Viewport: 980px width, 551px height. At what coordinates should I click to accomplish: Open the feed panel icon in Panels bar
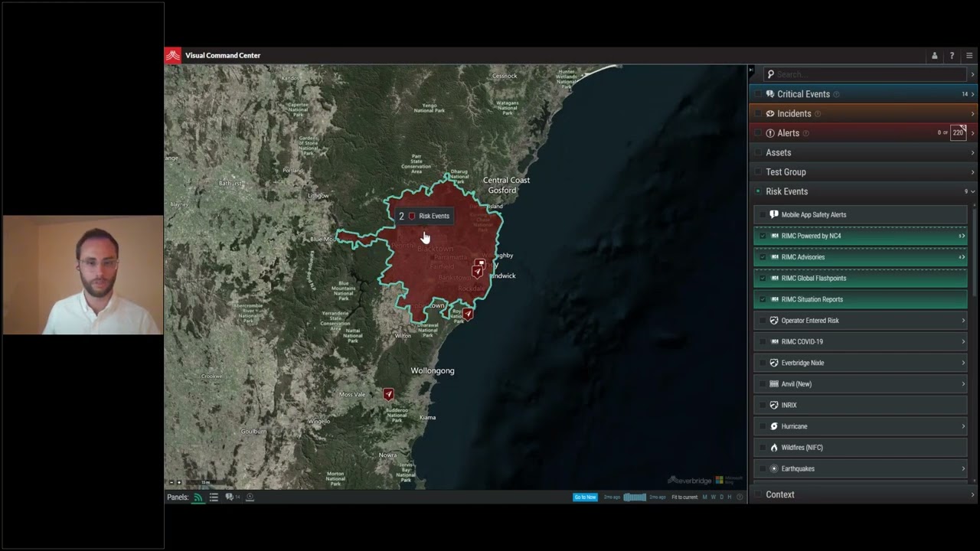198,497
